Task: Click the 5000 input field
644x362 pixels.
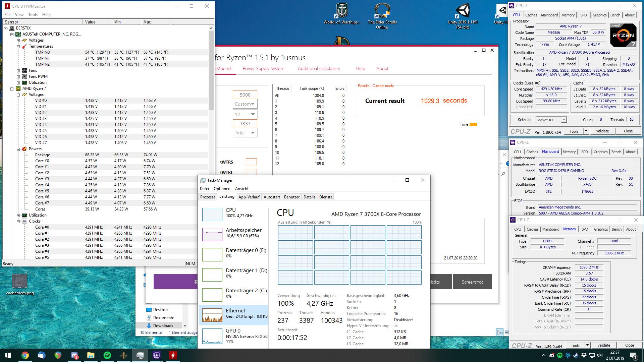Action: coord(245,95)
